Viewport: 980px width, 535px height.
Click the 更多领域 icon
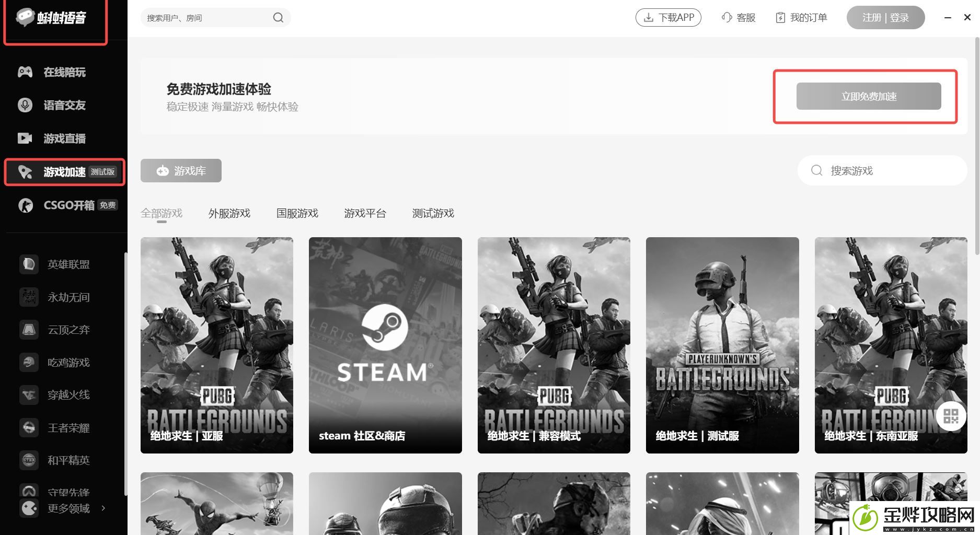click(x=29, y=508)
